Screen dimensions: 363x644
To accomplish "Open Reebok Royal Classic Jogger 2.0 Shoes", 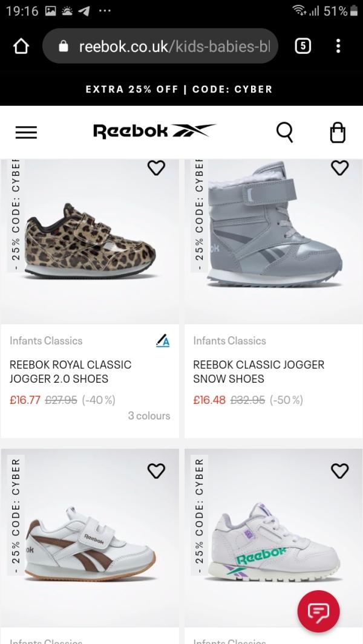I will click(x=70, y=371).
